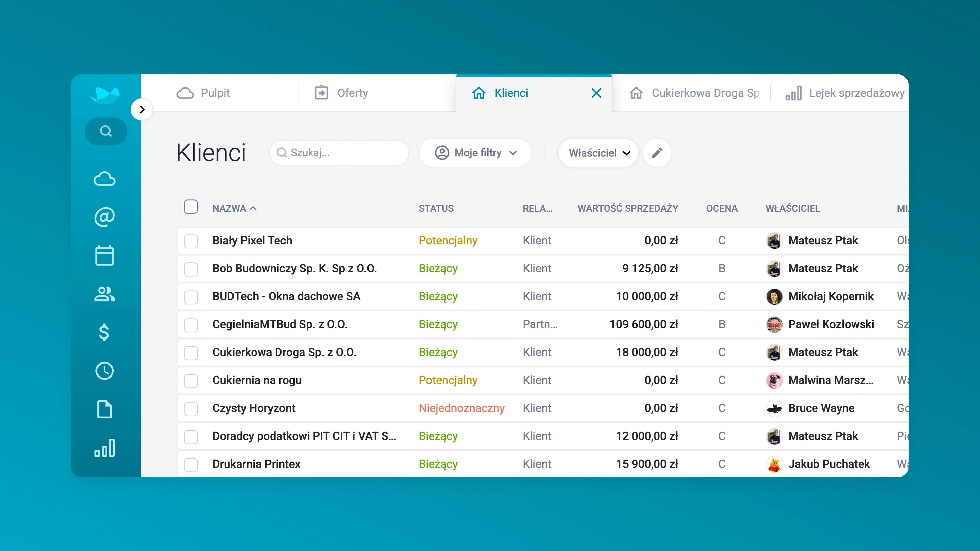Image resolution: width=980 pixels, height=551 pixels.
Task: Select checkbox for Czysty Horyzont row
Action: click(191, 408)
